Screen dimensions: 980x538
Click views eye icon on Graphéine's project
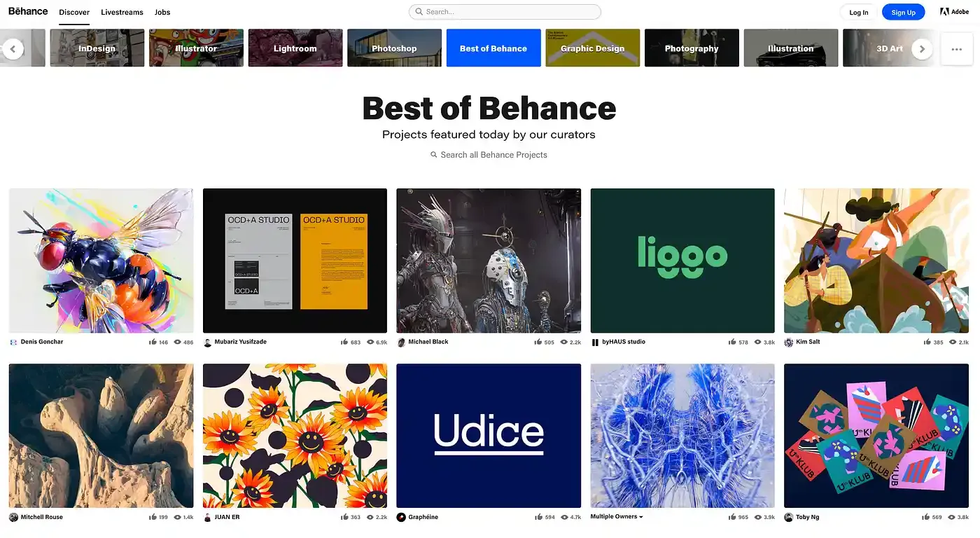[564, 518]
